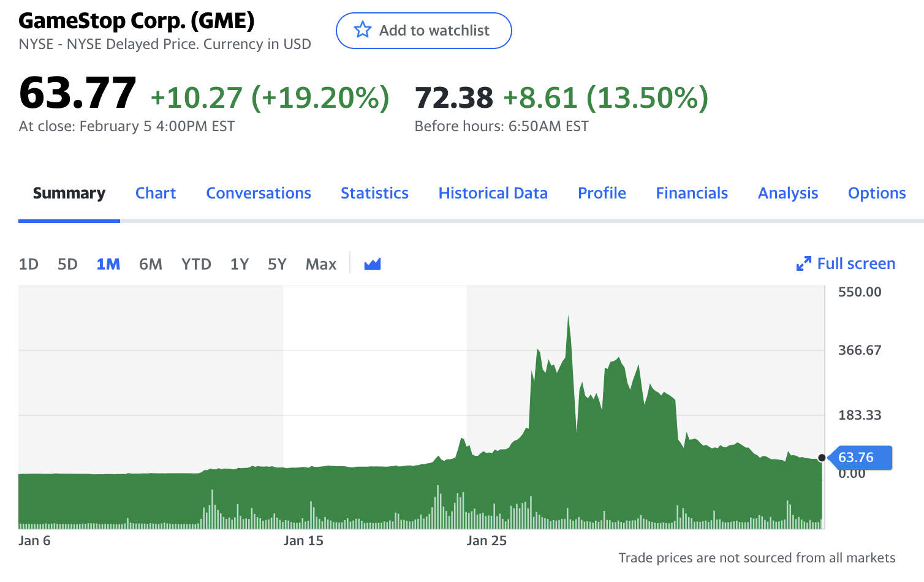Select the area chart type icon

[x=373, y=264]
